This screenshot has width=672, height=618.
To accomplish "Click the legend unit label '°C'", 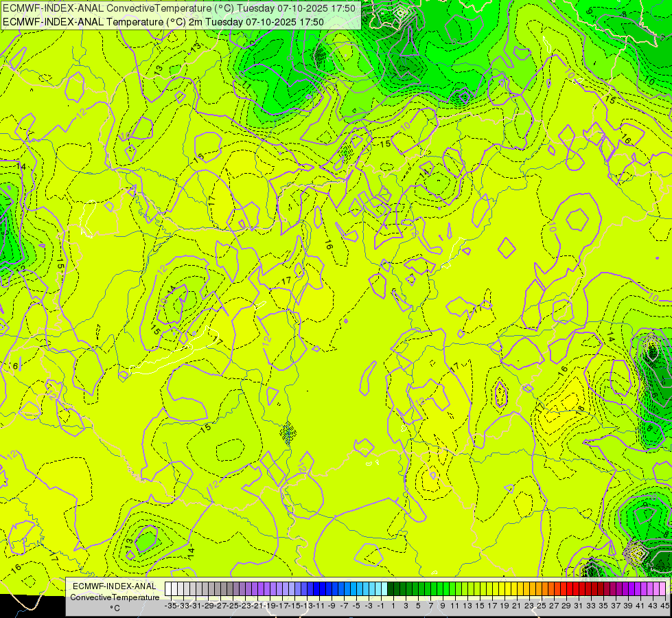I will (x=115, y=608).
